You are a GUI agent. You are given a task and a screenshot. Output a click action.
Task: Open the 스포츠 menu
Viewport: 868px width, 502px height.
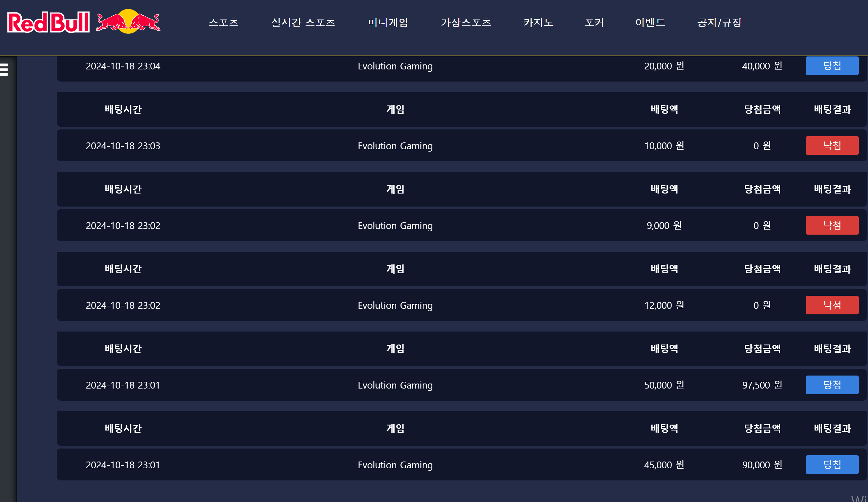(223, 23)
